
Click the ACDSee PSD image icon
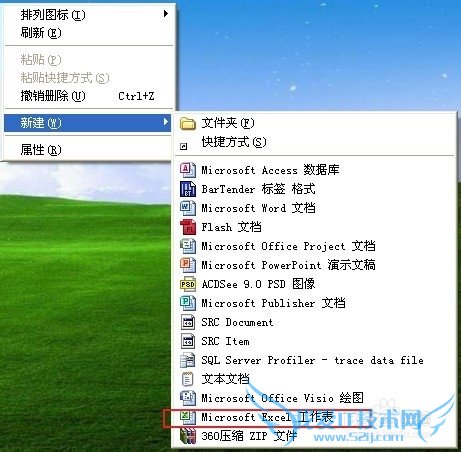pos(188,284)
